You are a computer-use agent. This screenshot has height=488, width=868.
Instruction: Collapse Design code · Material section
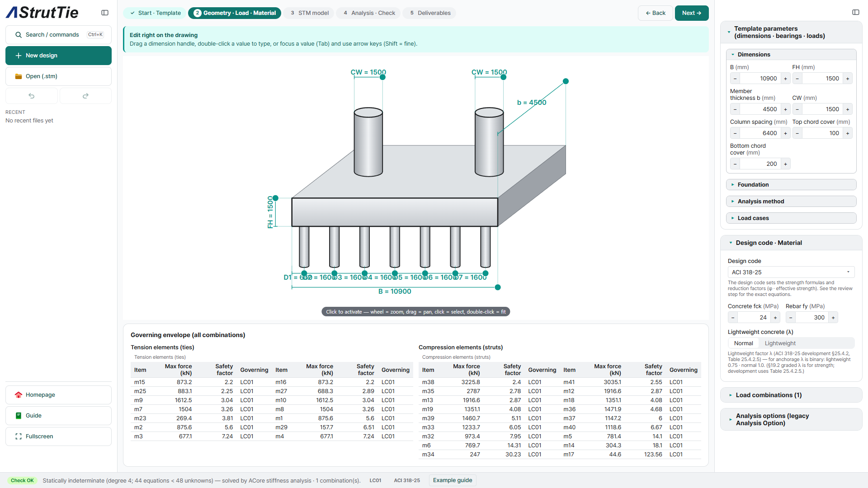click(791, 243)
